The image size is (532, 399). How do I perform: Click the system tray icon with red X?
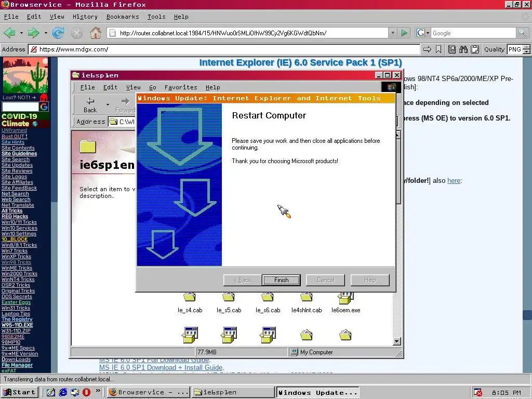point(478,393)
